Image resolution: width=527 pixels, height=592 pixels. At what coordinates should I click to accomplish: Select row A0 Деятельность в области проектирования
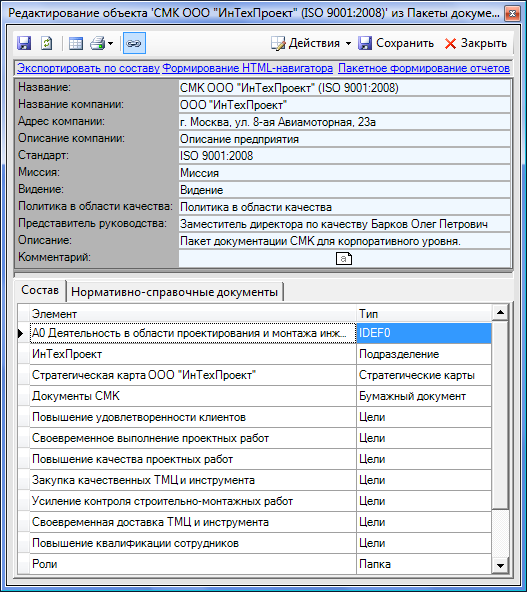[x=193, y=333]
